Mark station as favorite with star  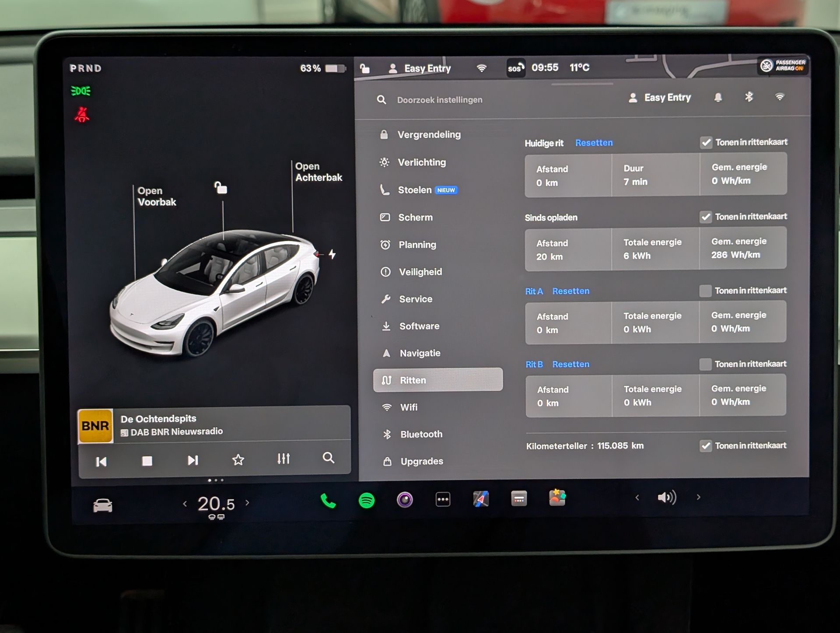238,460
